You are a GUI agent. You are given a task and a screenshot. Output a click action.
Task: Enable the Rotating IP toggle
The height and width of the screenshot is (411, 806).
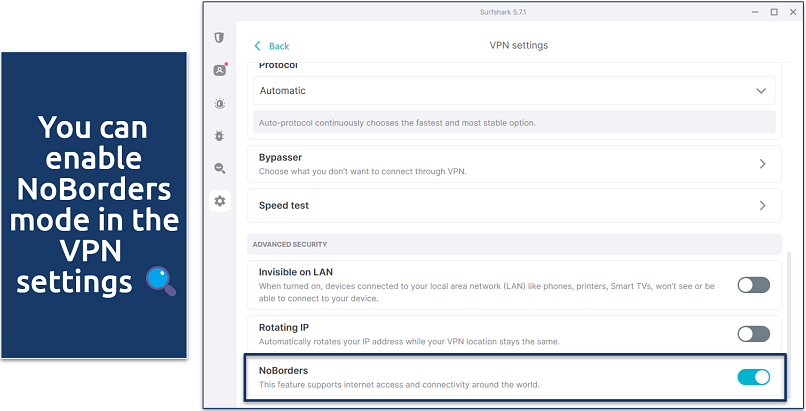coord(754,334)
